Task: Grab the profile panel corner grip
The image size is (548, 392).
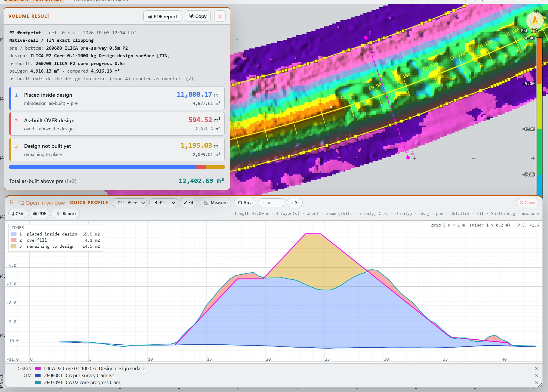Action: point(540,385)
